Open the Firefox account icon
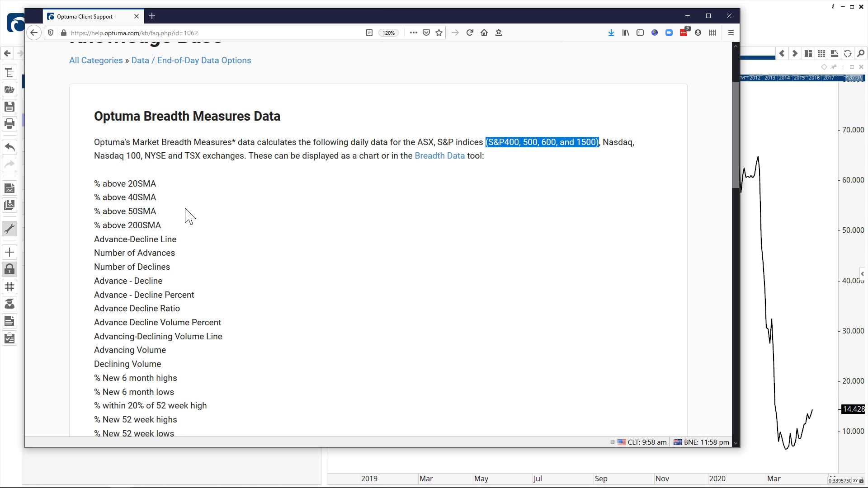868x488 pixels. [698, 33]
